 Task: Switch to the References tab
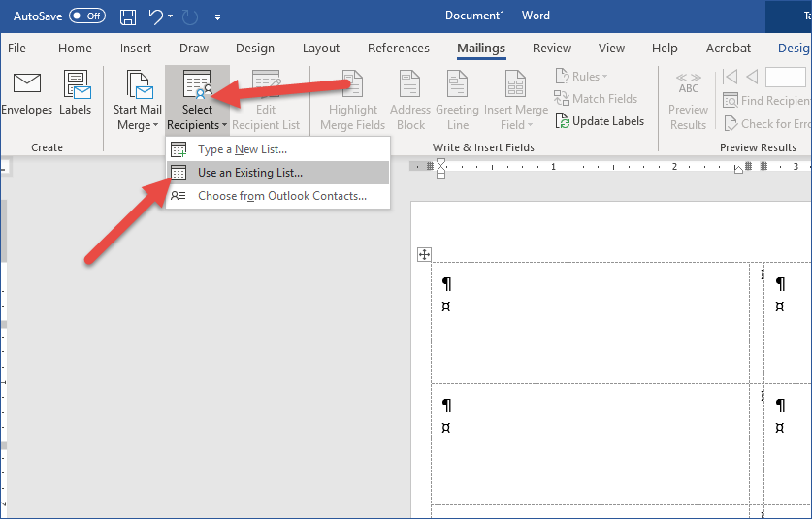pyautogui.click(x=399, y=49)
